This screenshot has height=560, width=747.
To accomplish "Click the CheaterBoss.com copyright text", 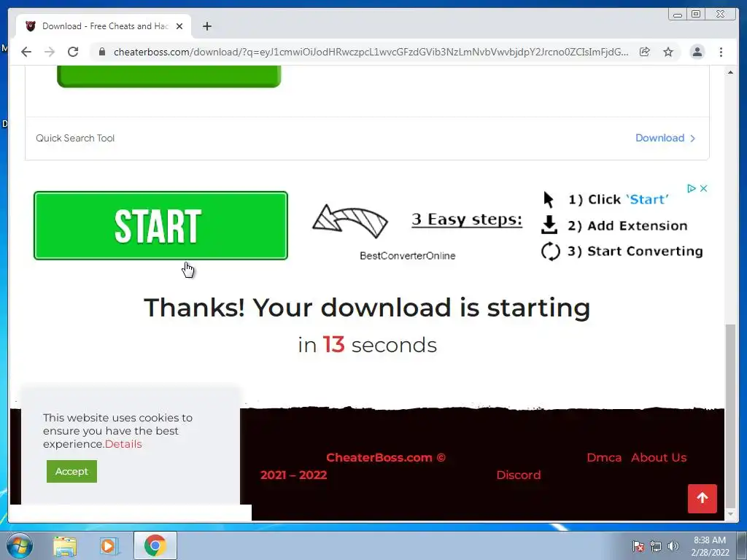I will click(386, 458).
